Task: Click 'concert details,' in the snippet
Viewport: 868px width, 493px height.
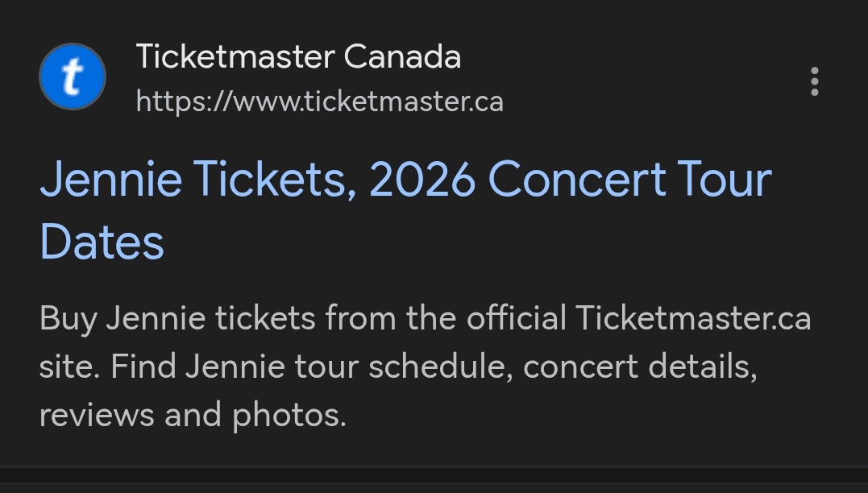Action: (x=640, y=367)
